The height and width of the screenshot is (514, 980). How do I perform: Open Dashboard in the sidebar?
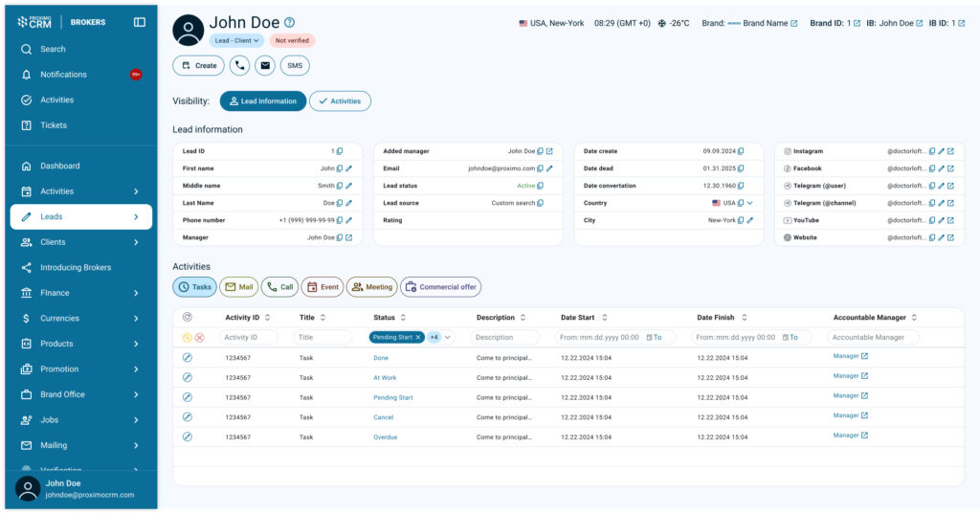click(59, 166)
